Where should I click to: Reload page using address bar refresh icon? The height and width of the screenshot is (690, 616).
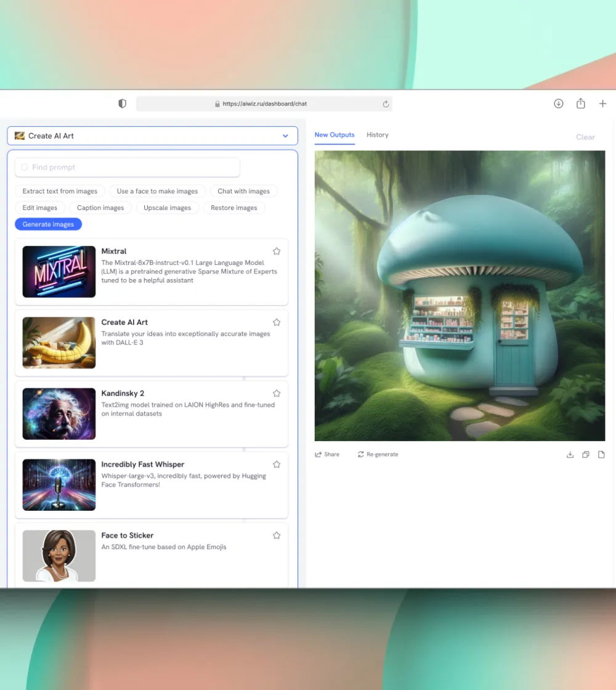point(386,104)
